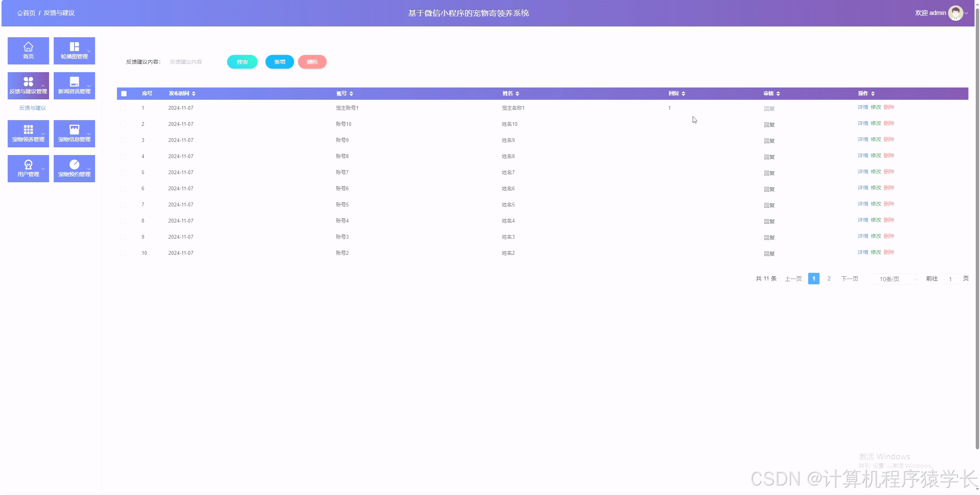
Task: Check the checkbox for row 1
Action: tap(123, 108)
